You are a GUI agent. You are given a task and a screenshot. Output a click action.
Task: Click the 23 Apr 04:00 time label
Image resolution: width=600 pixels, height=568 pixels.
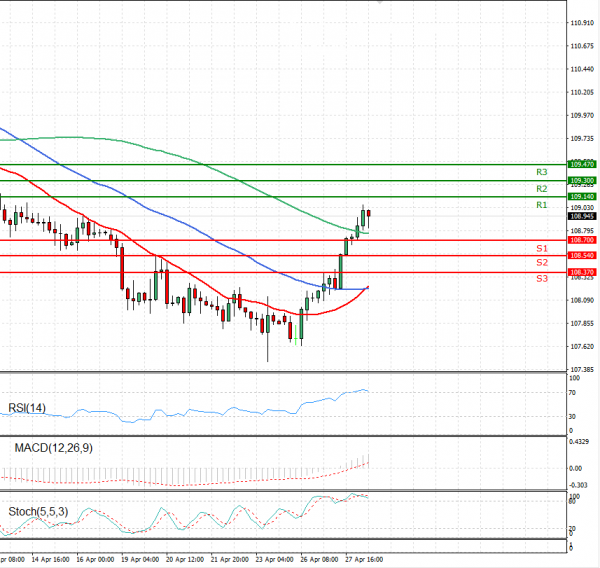[274, 560]
